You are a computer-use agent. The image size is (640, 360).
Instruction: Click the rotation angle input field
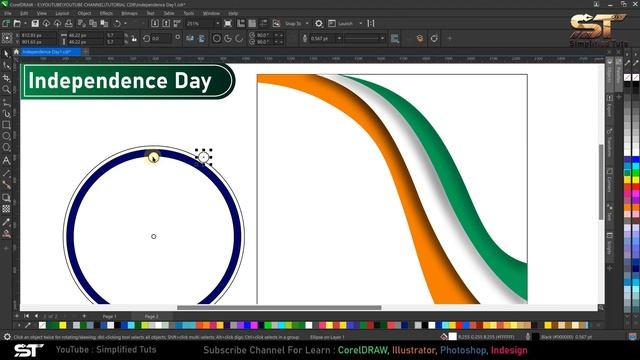coord(161,38)
